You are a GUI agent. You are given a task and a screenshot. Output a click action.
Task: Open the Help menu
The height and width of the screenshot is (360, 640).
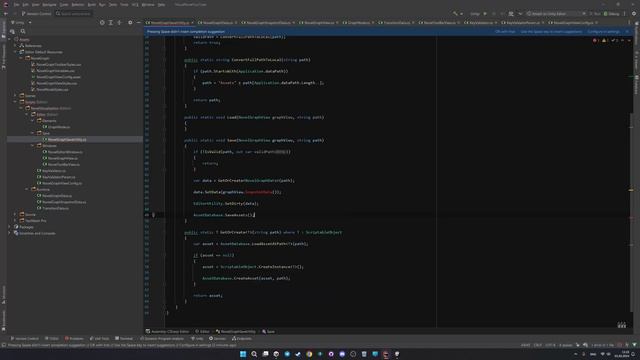(x=162, y=4)
